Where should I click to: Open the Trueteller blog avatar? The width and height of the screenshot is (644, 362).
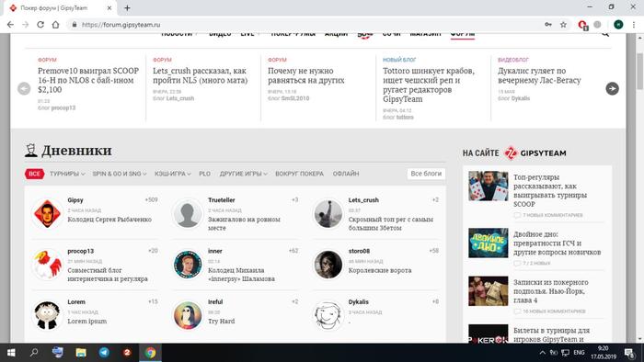point(188,213)
